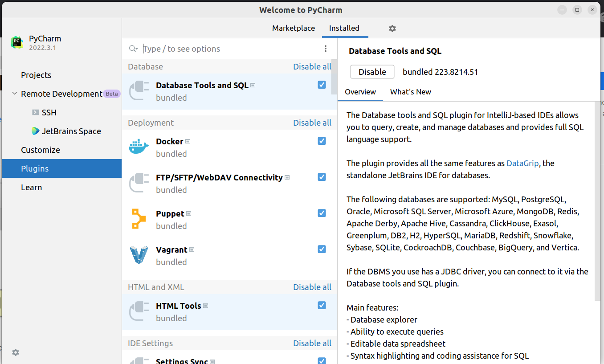Click the JetBrains Space icon in sidebar
The height and width of the screenshot is (364, 604).
coord(35,131)
